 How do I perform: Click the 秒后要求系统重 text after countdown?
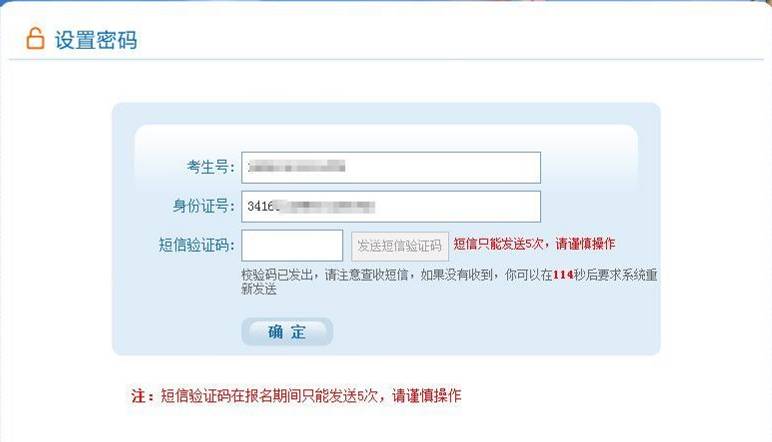coord(615,275)
